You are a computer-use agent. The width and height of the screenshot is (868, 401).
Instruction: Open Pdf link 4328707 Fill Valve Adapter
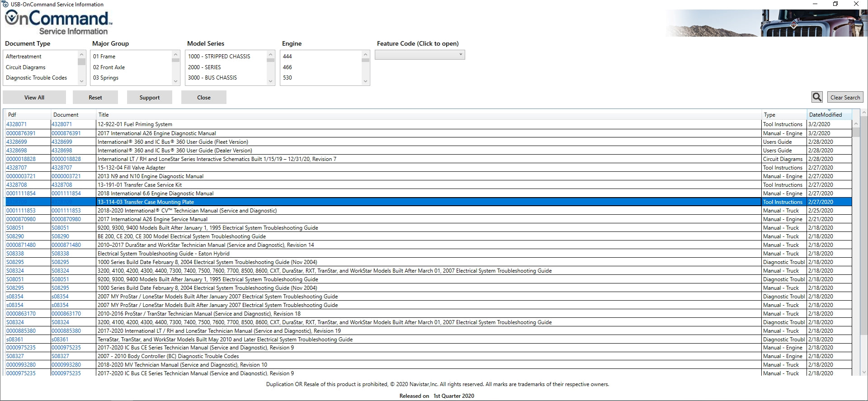click(16, 168)
